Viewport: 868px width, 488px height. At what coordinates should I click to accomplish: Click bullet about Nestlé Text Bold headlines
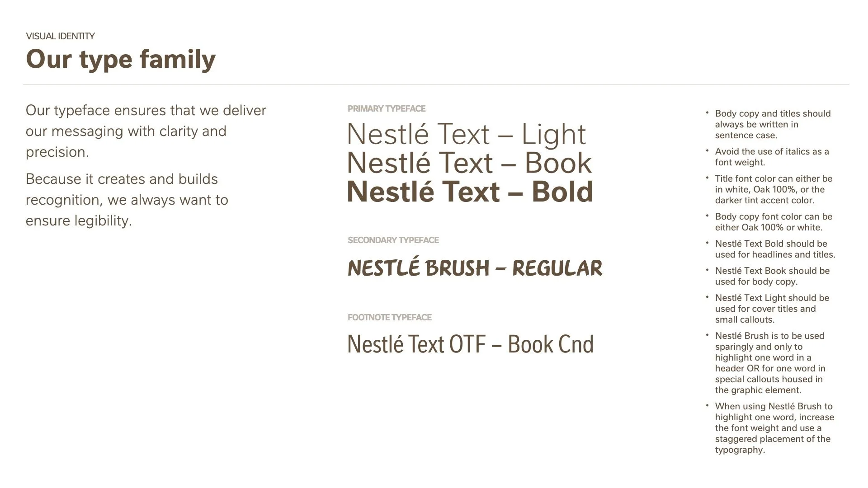pyautogui.click(x=775, y=249)
